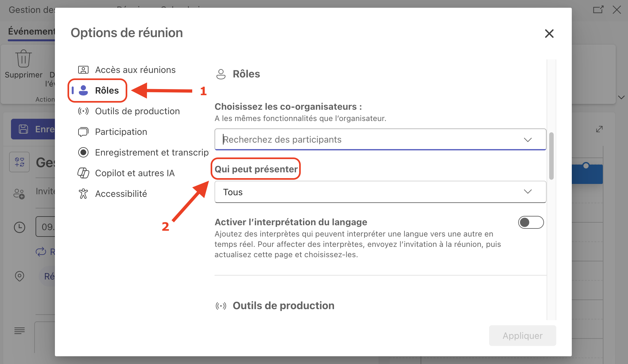Select Rôles in the options sidebar
The image size is (628, 364).
[x=107, y=91]
